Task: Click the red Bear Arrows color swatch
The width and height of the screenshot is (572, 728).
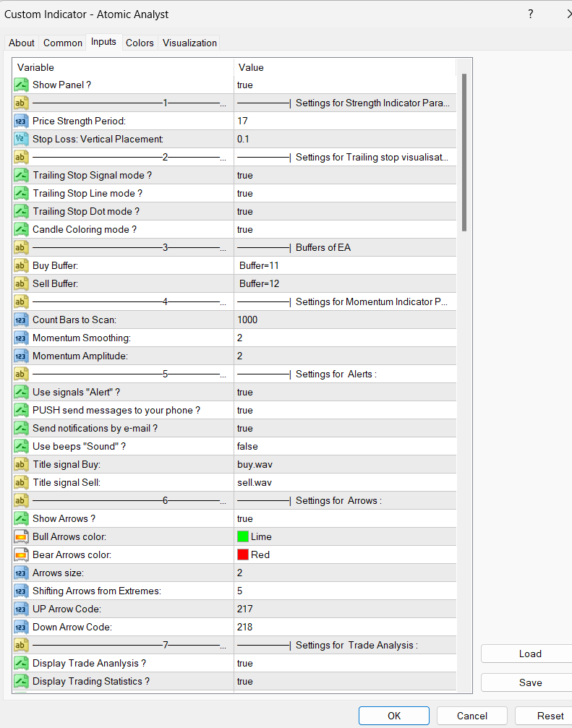Action: (x=243, y=554)
